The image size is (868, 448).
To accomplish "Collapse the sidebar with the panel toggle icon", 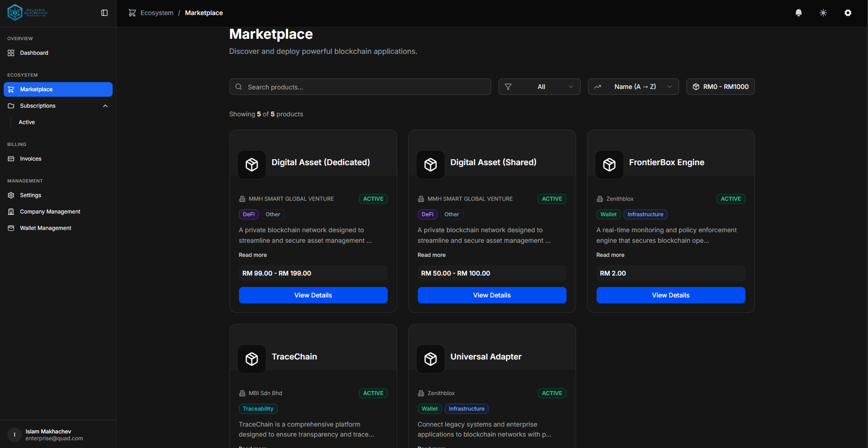I will (104, 13).
